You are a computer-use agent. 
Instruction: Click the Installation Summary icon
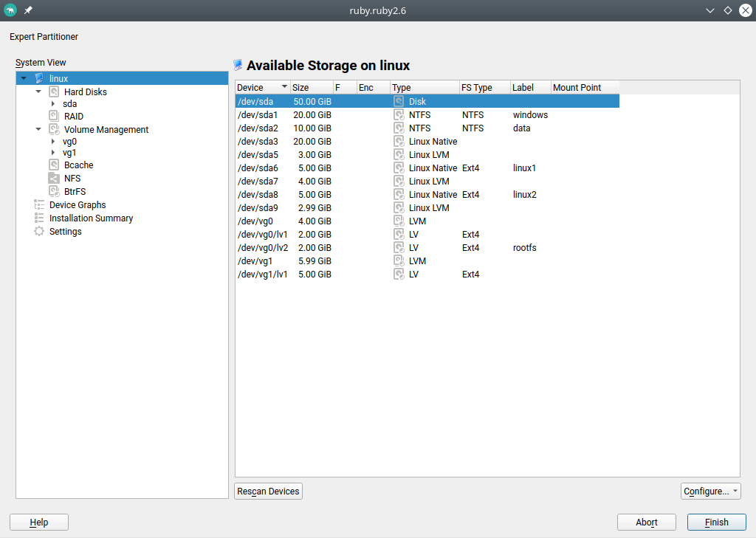coord(39,218)
